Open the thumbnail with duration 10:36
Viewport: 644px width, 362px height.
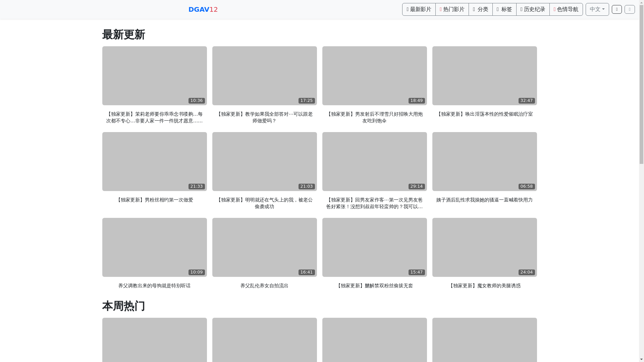[x=154, y=76]
